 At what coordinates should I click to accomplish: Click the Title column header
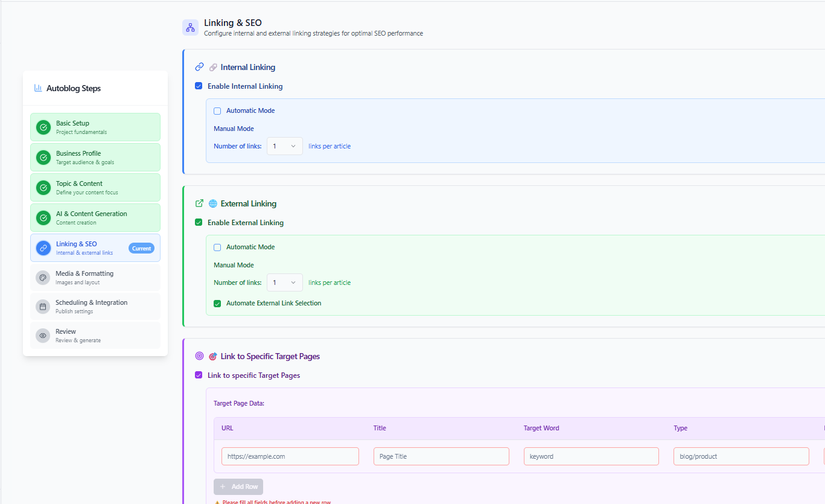click(380, 428)
